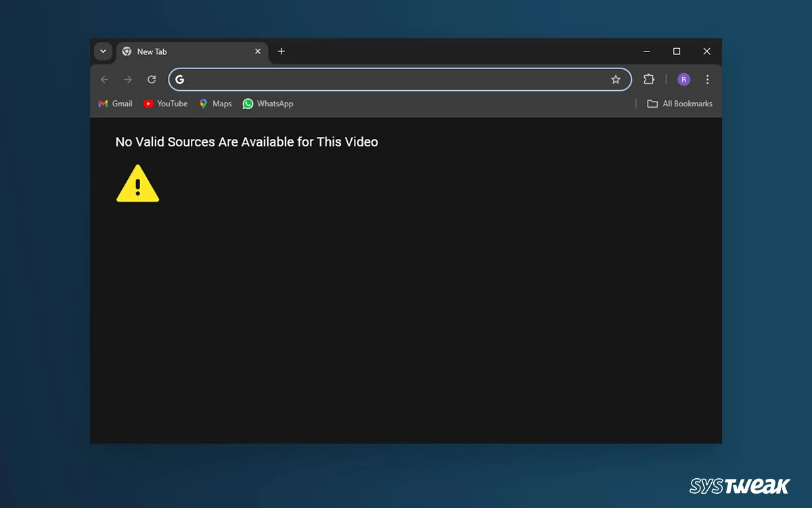Screen dimensions: 812x508
Task: Expand the All Bookmarks folder
Action: point(680,104)
